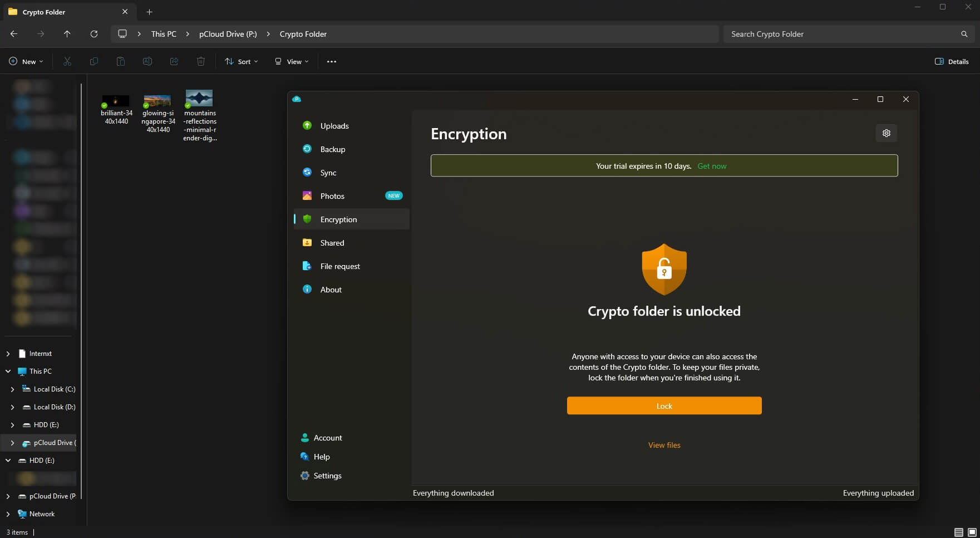Screen dimensions: 980x538
Task: Open About via the info icon
Action: pyautogui.click(x=307, y=289)
